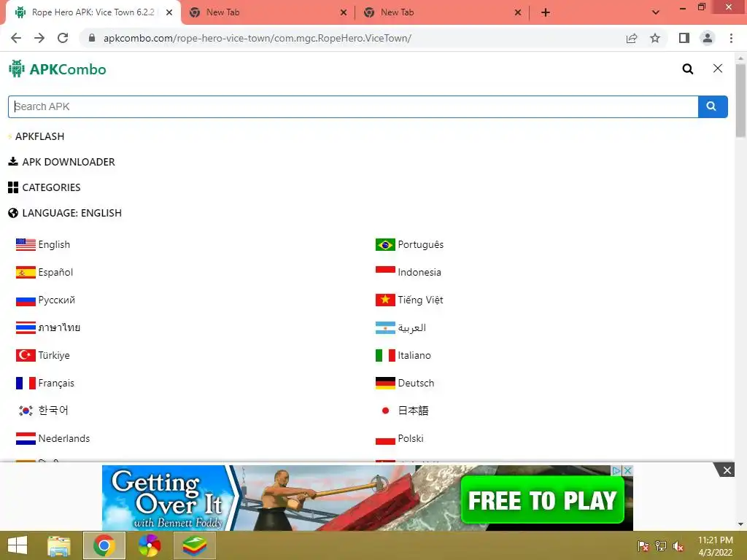Click the Turkey flag icon
Image resolution: width=747 pixels, height=560 pixels.
pyautogui.click(x=26, y=355)
